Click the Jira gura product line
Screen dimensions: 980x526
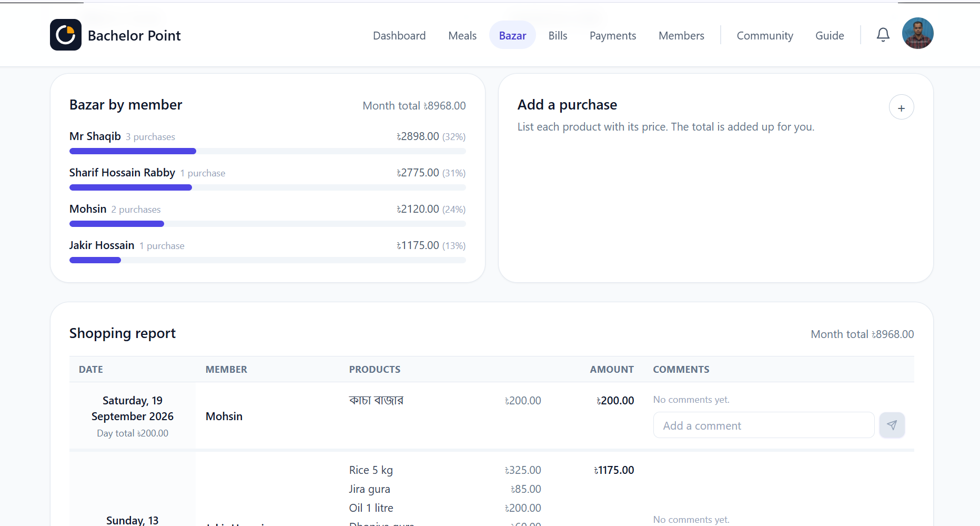(x=369, y=489)
